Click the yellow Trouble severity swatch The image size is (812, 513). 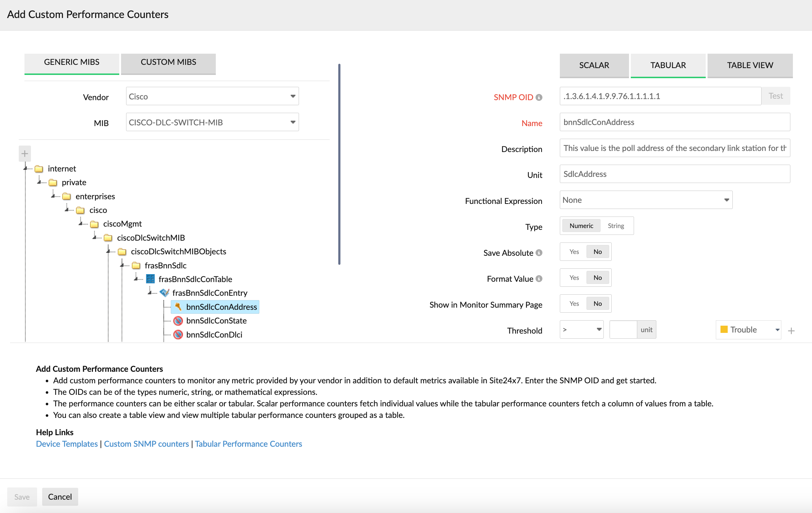(724, 330)
